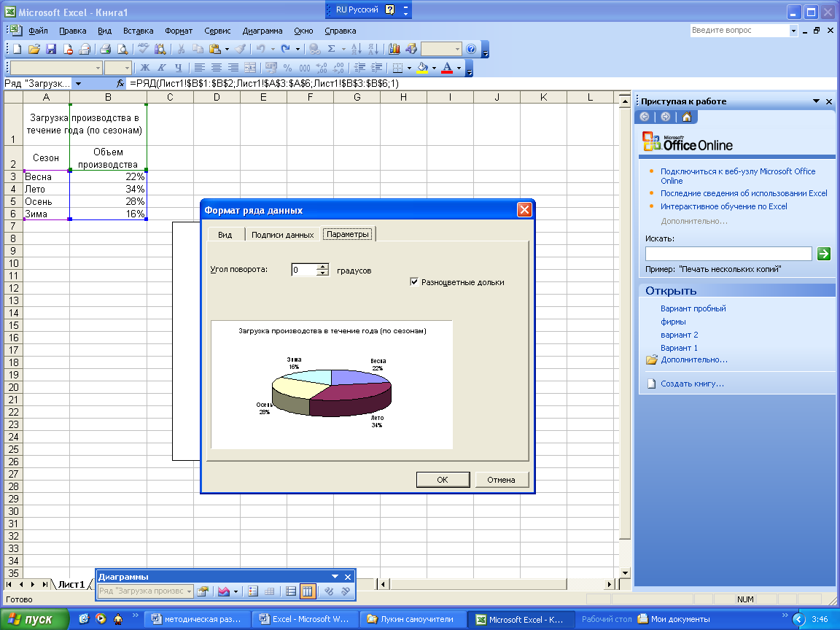Viewport: 840px width, 630px height.
Task: Select series By Row in Диаграммы toolbar
Action: [x=291, y=591]
